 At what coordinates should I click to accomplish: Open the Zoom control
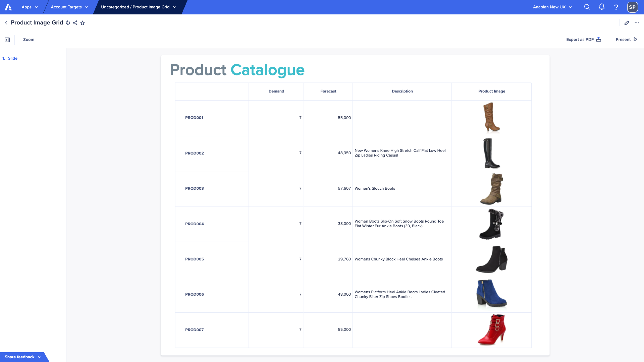click(x=29, y=40)
